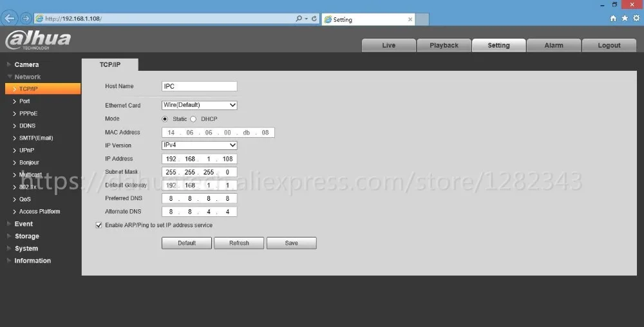This screenshot has width=644, height=327.
Task: Open browser tools gear icon
Action: click(636, 18)
